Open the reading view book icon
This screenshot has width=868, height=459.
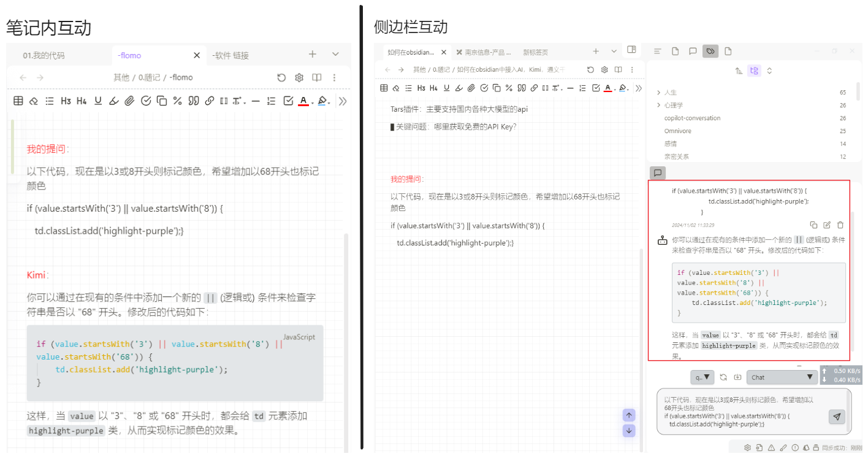coord(316,77)
